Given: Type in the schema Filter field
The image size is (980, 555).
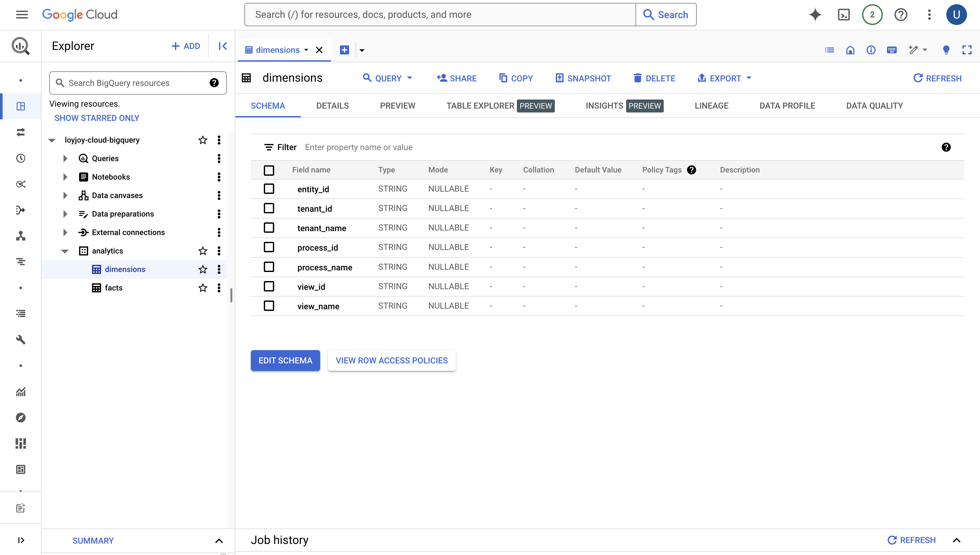Looking at the screenshot, I should [x=381, y=147].
